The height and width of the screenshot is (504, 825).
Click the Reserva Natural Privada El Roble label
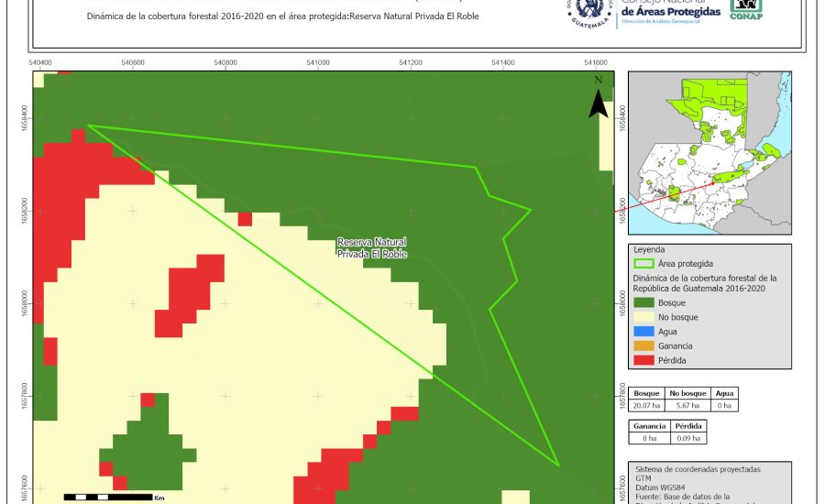pos(371,247)
